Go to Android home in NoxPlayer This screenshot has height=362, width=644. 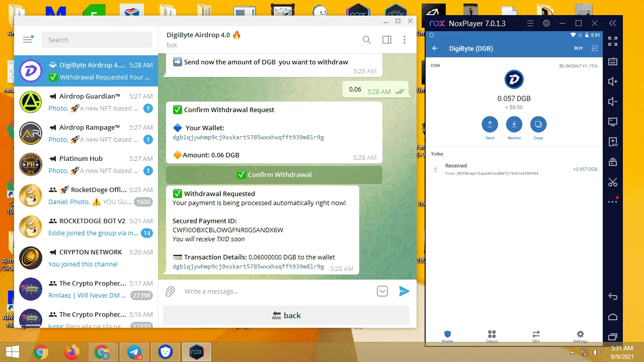tap(613, 317)
